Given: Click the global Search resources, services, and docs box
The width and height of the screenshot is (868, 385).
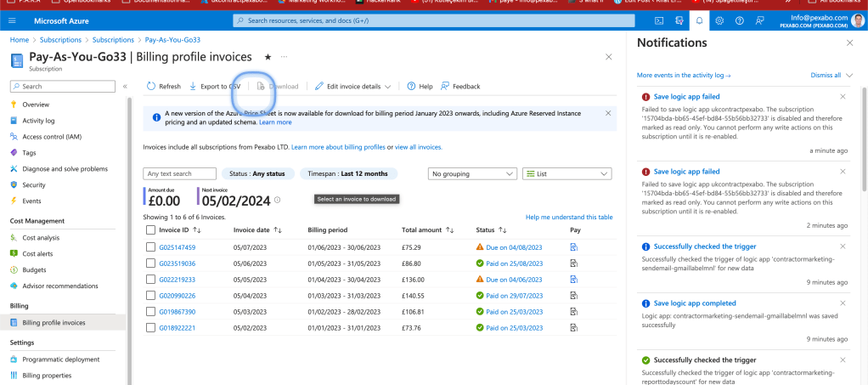Looking at the screenshot, I should pyautogui.click(x=433, y=21).
